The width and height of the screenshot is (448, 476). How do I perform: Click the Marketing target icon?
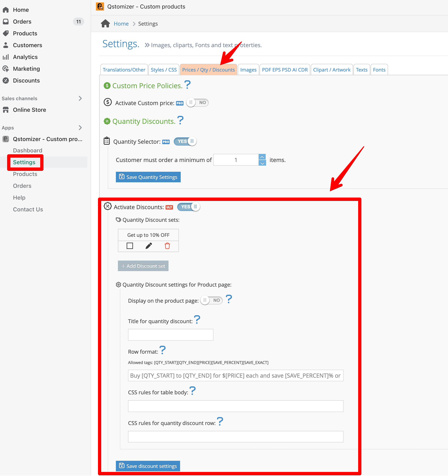(x=6, y=69)
